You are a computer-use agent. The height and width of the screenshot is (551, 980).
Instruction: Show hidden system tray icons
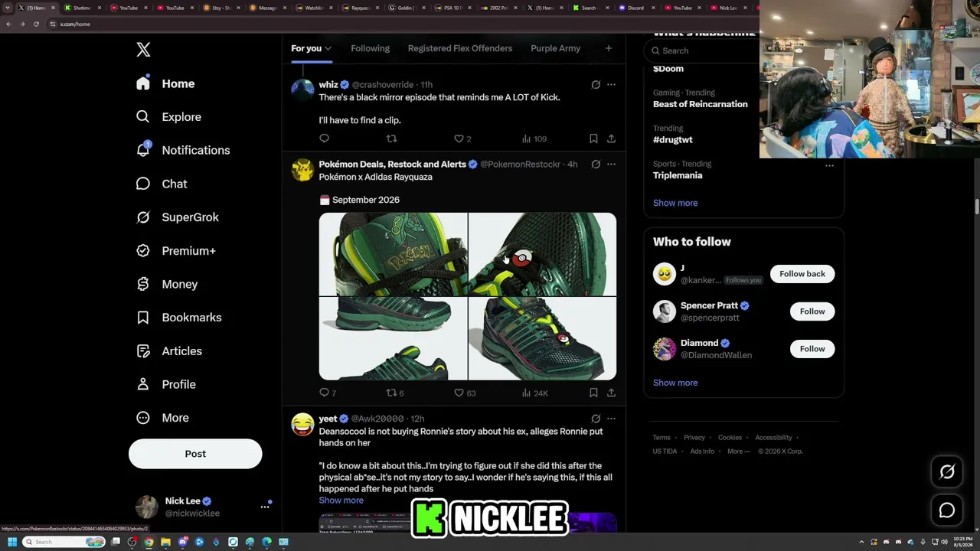[x=861, y=542]
